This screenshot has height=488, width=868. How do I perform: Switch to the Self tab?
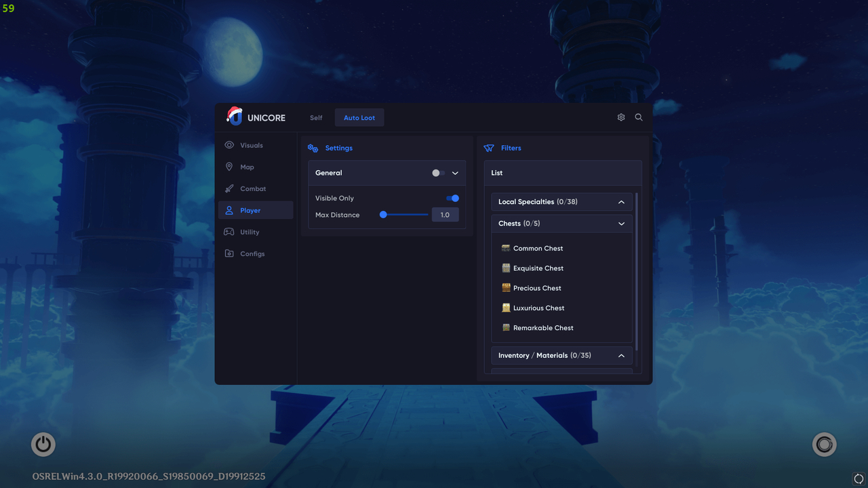pyautogui.click(x=315, y=117)
